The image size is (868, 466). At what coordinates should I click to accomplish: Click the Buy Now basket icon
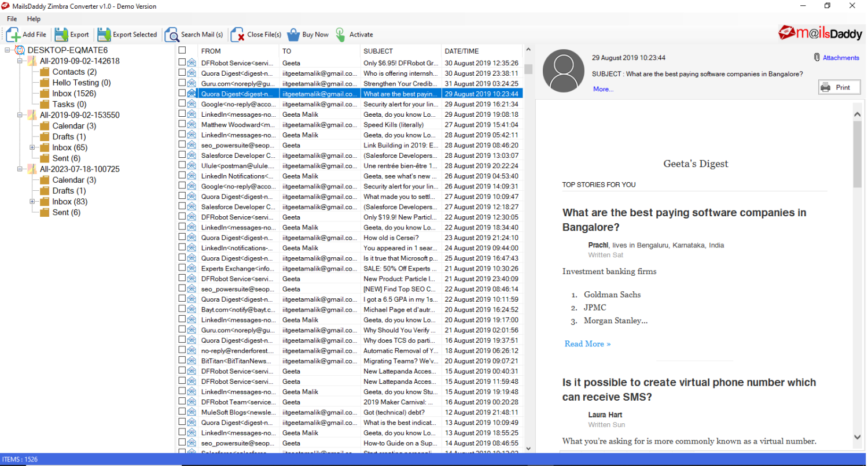[x=293, y=35]
